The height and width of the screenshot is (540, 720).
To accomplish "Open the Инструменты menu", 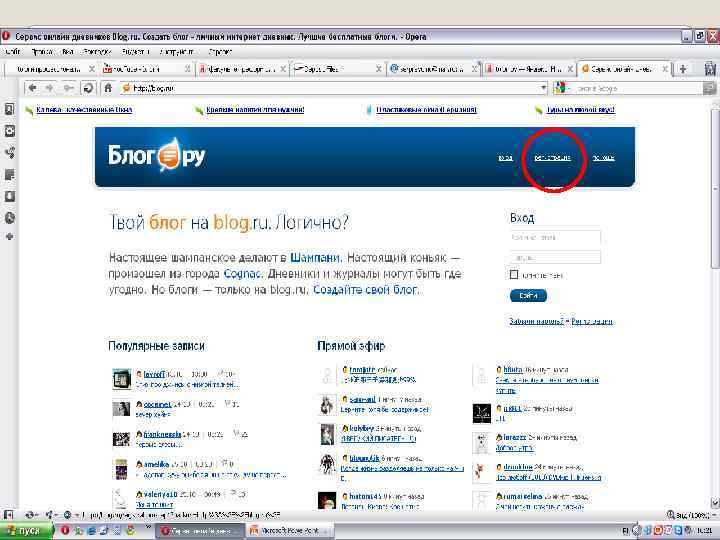I will point(177,52).
